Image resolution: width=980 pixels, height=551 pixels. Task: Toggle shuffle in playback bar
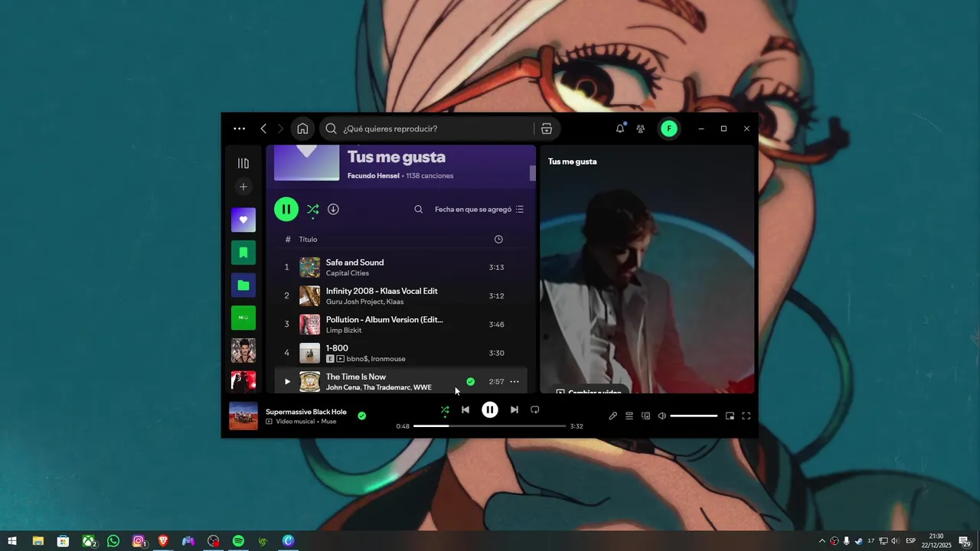point(445,410)
